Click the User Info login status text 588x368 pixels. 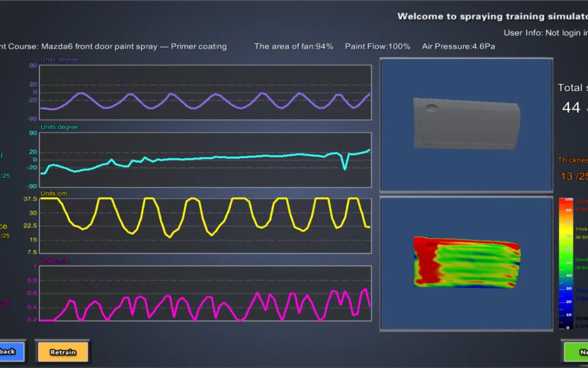545,33
